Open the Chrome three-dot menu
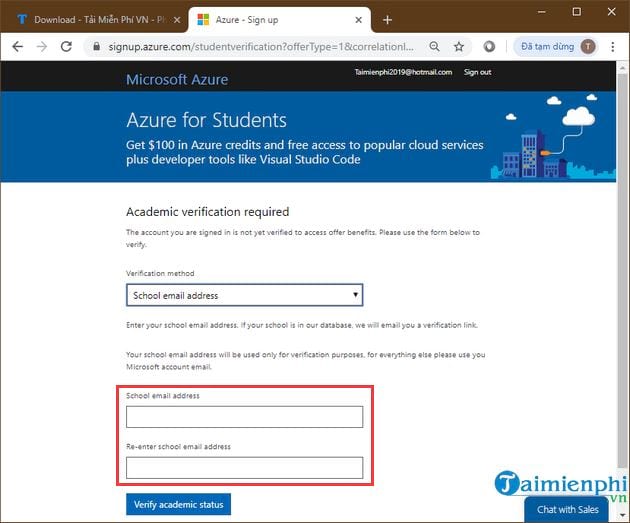The width and height of the screenshot is (630, 523). click(x=612, y=47)
